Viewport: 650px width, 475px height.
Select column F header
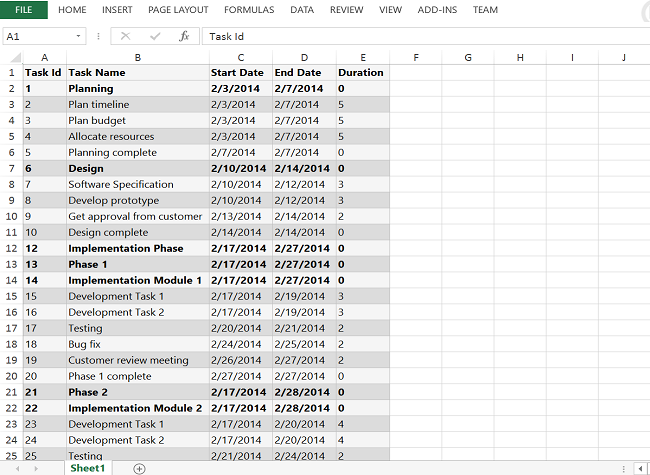tap(416, 58)
